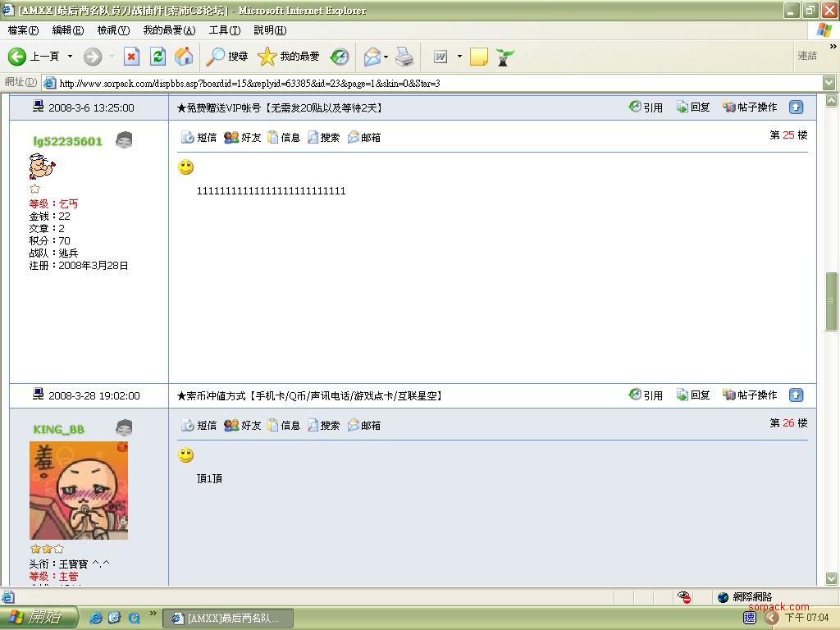Click 引用 quote link on post 26

[x=646, y=395]
